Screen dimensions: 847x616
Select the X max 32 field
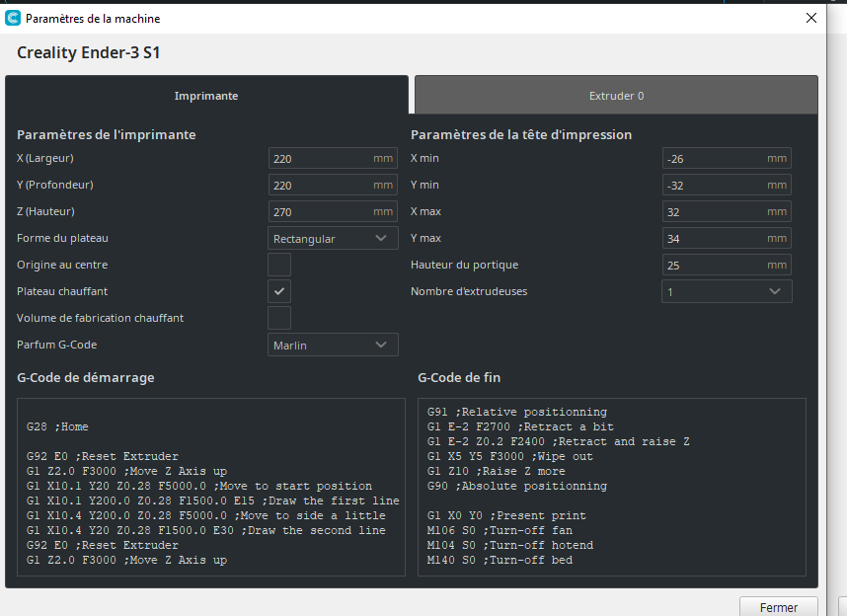coord(728,211)
